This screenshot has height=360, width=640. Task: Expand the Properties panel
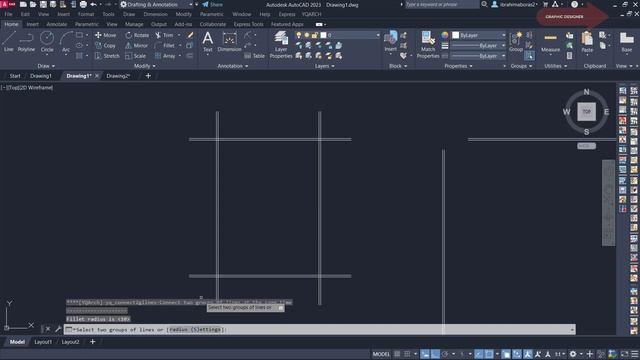coord(458,66)
